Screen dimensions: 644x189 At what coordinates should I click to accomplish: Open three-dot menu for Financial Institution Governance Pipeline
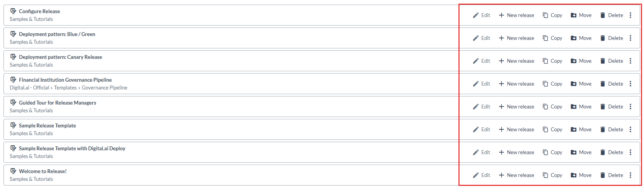630,84
